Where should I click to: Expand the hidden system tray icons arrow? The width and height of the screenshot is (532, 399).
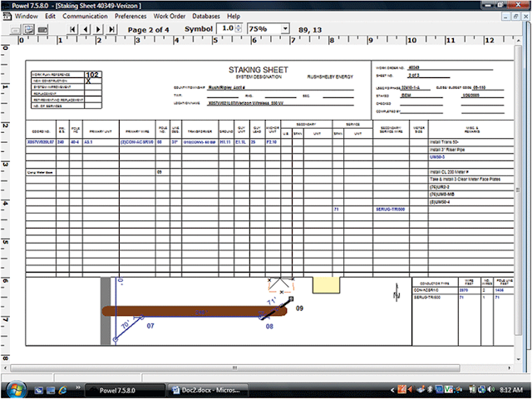pos(392,390)
